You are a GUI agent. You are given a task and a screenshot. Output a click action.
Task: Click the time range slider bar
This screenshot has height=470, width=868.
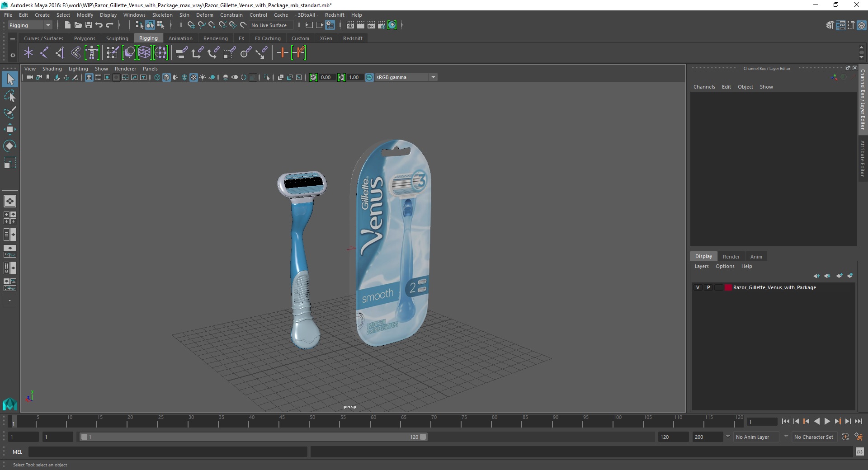pyautogui.click(x=253, y=437)
